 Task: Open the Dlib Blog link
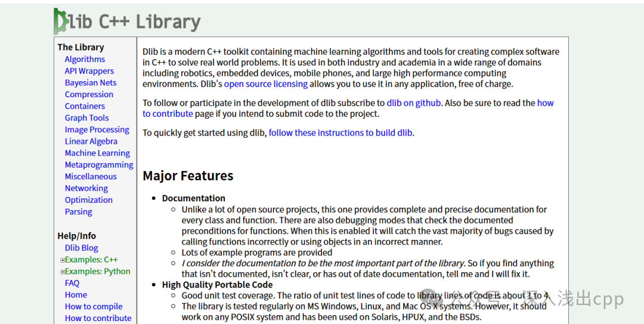coord(81,248)
